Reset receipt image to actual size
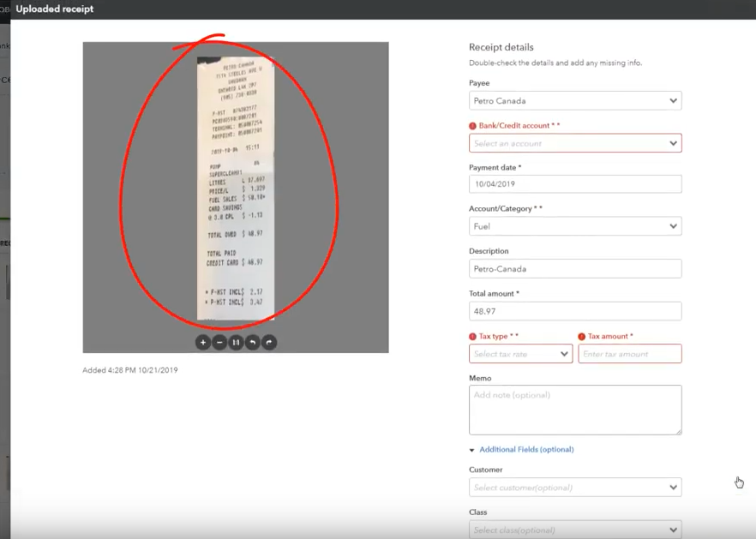The image size is (756, 539). [x=236, y=342]
